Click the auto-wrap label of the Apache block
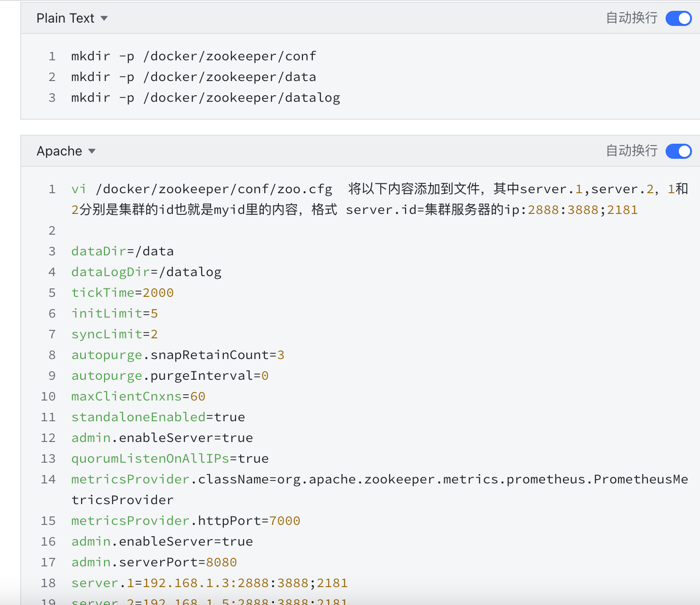 click(632, 151)
